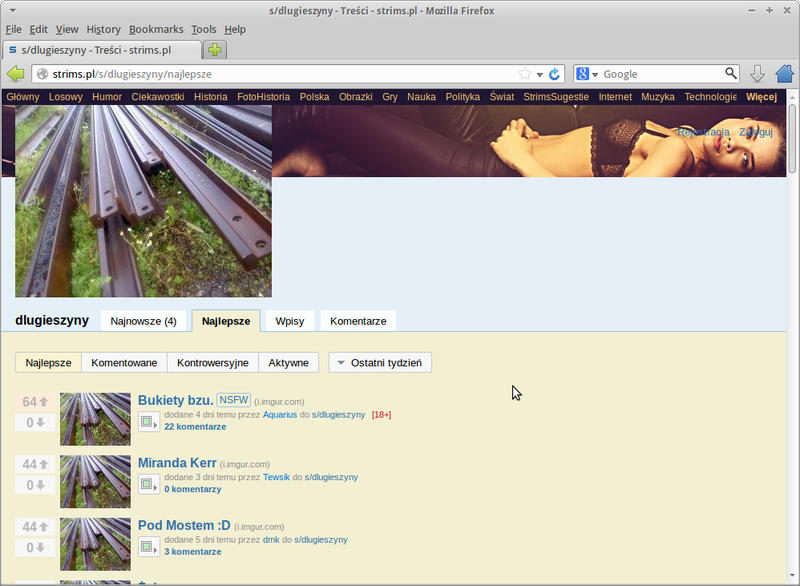Open a new tab with the plus icon
800x586 pixels.
tap(215, 50)
